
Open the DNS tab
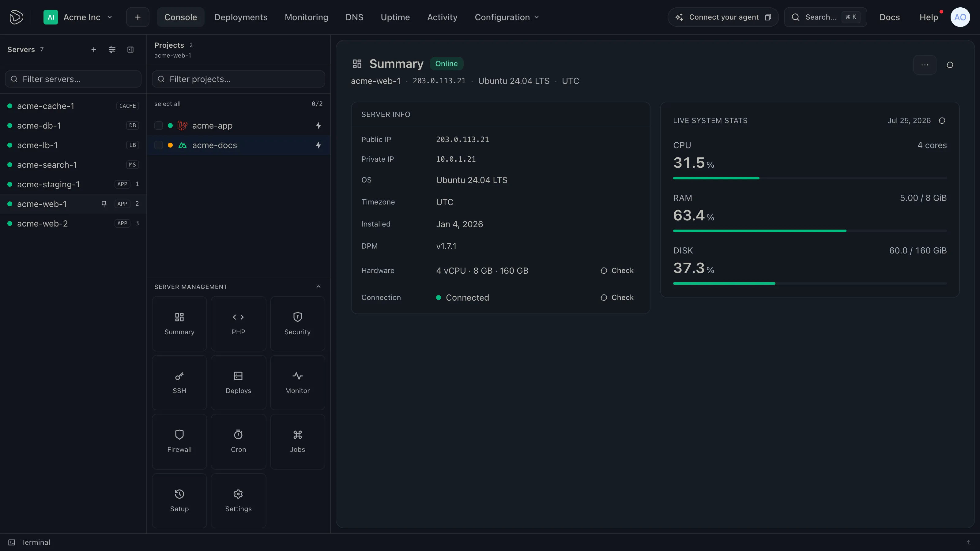(354, 17)
